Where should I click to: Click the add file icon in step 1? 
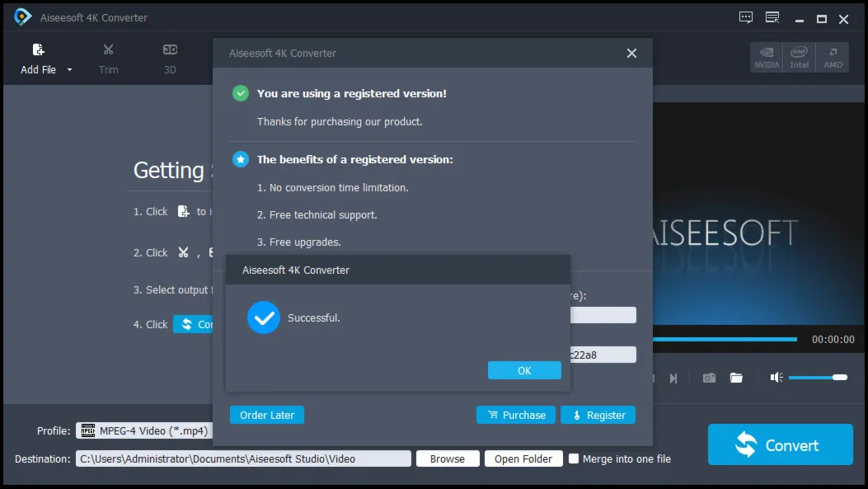[x=183, y=211]
